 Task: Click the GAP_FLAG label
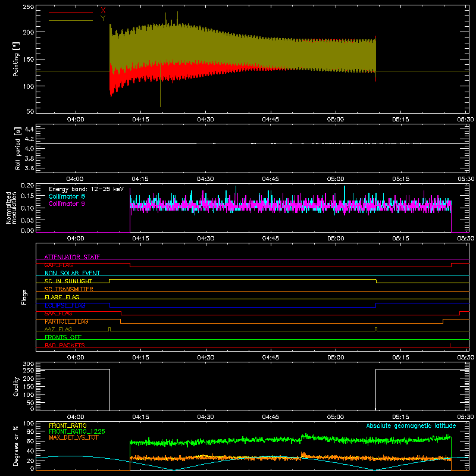pos(58,265)
